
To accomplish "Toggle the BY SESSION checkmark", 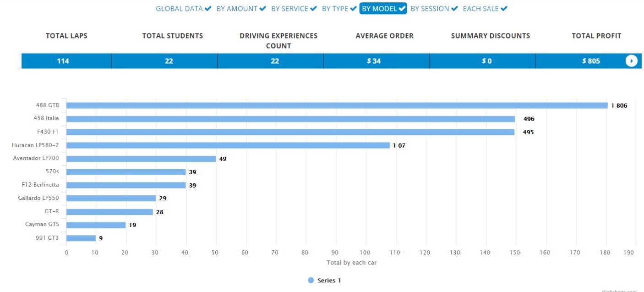I will (454, 9).
